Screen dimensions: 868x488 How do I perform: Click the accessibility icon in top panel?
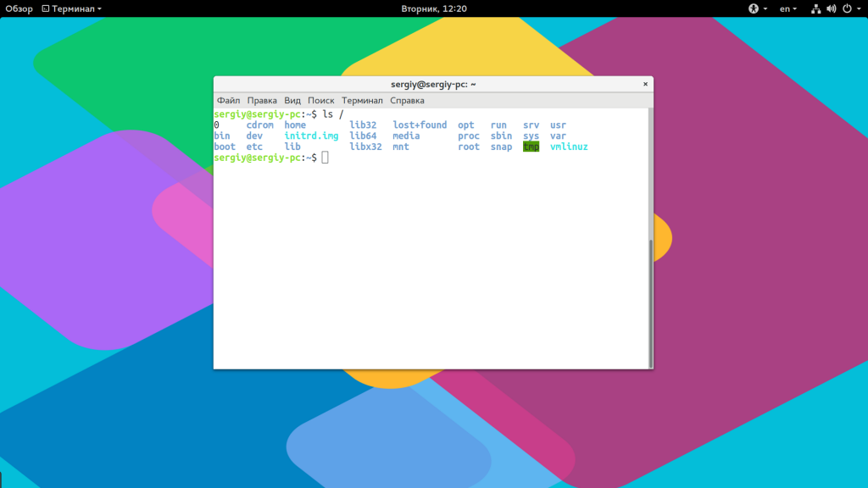(x=753, y=8)
